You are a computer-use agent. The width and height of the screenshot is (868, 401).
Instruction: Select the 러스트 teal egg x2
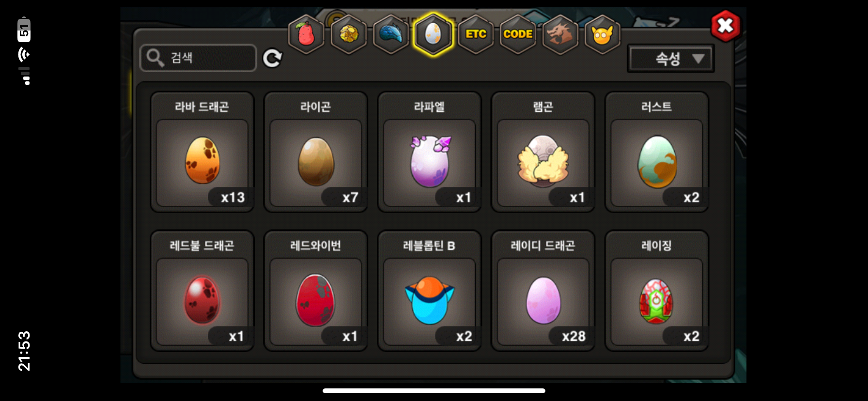click(657, 152)
